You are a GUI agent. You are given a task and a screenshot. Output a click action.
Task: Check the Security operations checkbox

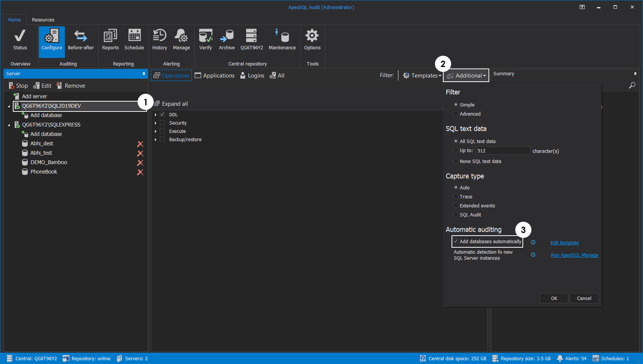point(162,123)
